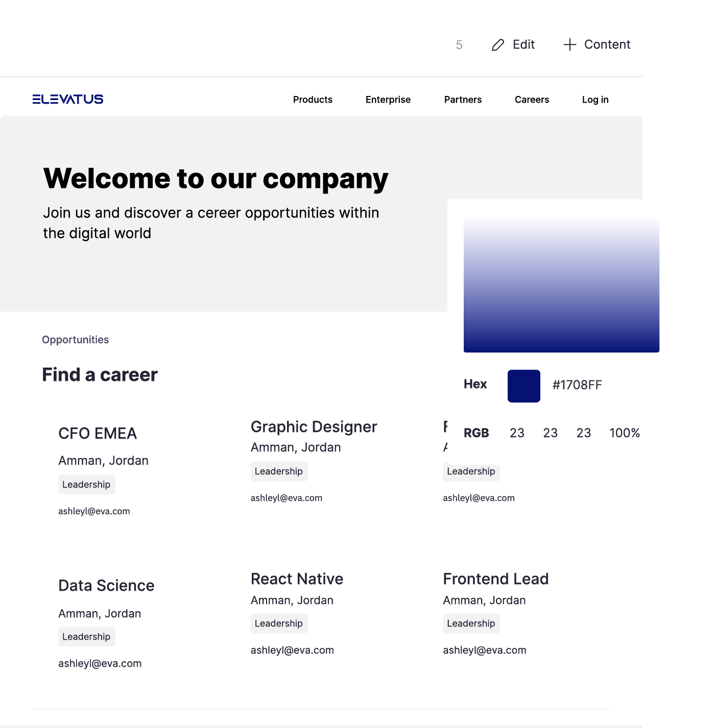Screen dimensions: 715x728
Task: Open the CFO EMEA job listing
Action: pyautogui.click(x=98, y=433)
